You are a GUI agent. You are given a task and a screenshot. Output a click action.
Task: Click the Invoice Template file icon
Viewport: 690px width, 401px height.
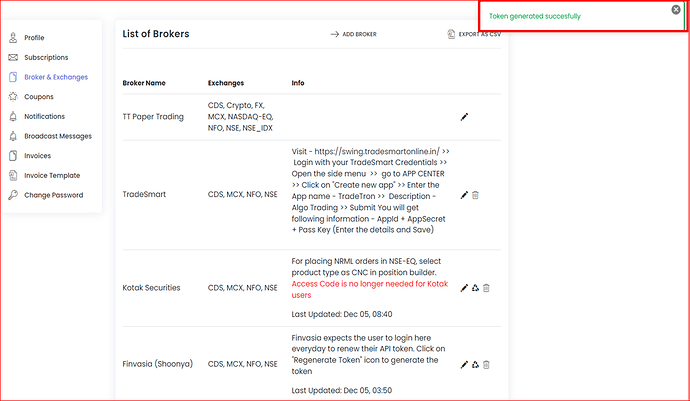(13, 175)
